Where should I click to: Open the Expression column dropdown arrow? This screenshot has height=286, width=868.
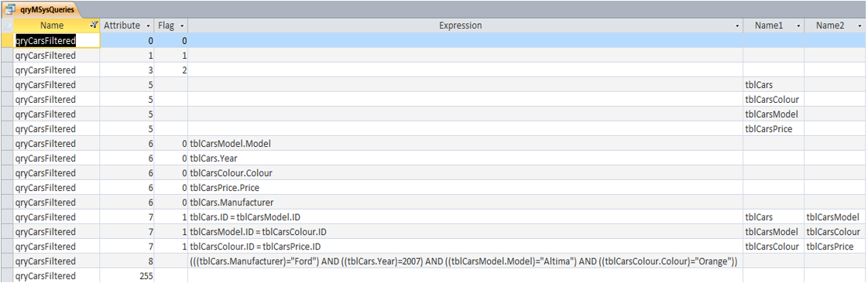[737, 26]
